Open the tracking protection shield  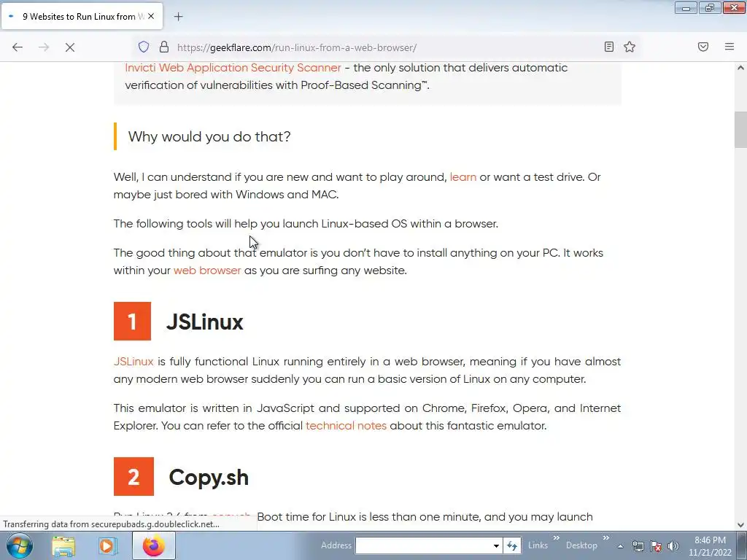coord(144,47)
